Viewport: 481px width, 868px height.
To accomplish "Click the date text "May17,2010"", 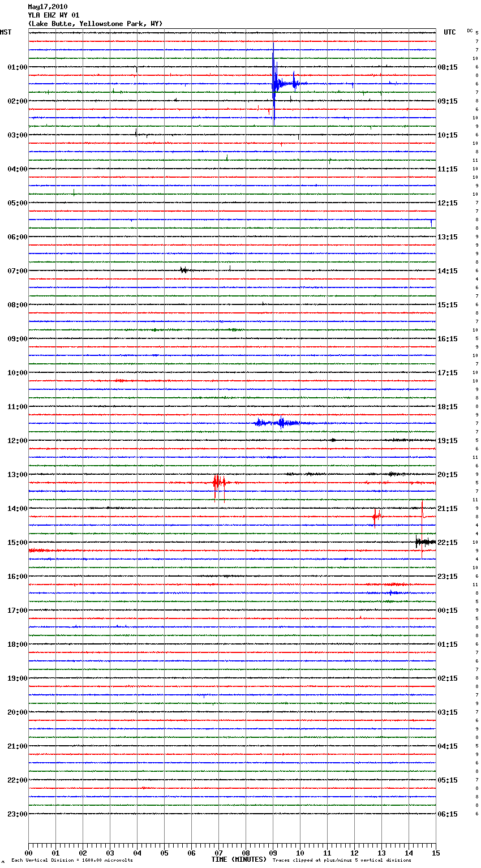I will pyautogui.click(x=48, y=7).
